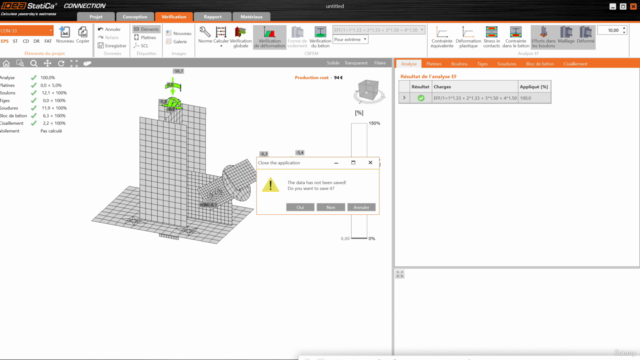The width and height of the screenshot is (640, 360).
Task: Select the FAT analysis type
Action: coord(48,41)
